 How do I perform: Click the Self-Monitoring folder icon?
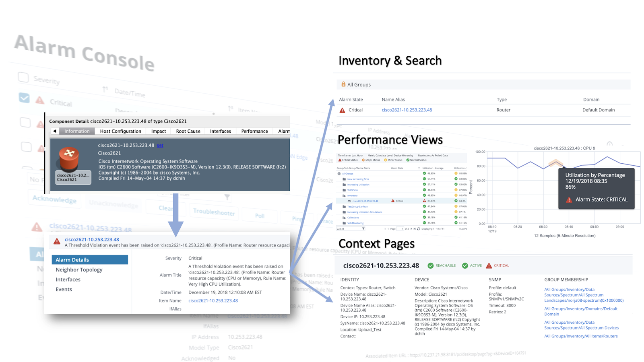click(x=344, y=223)
